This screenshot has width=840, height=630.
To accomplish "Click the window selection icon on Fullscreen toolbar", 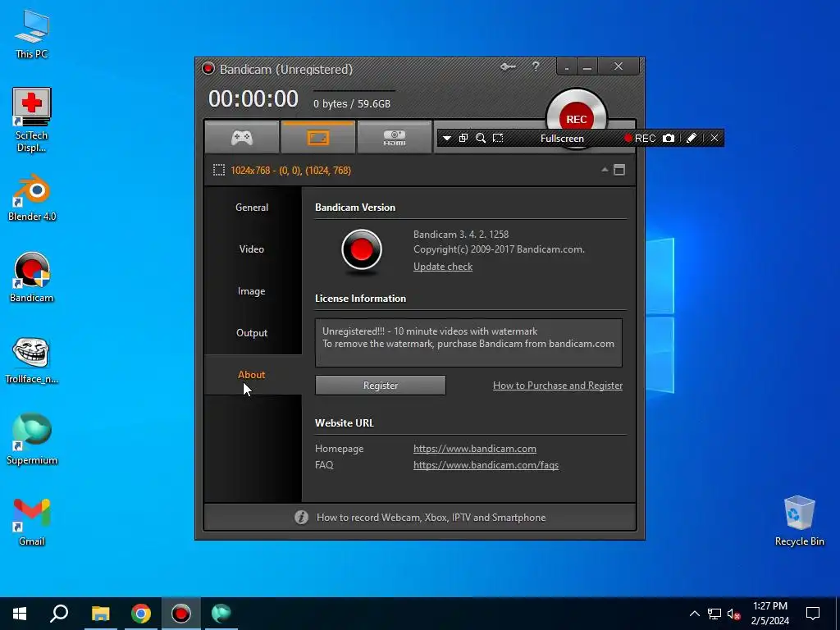I will [463, 138].
